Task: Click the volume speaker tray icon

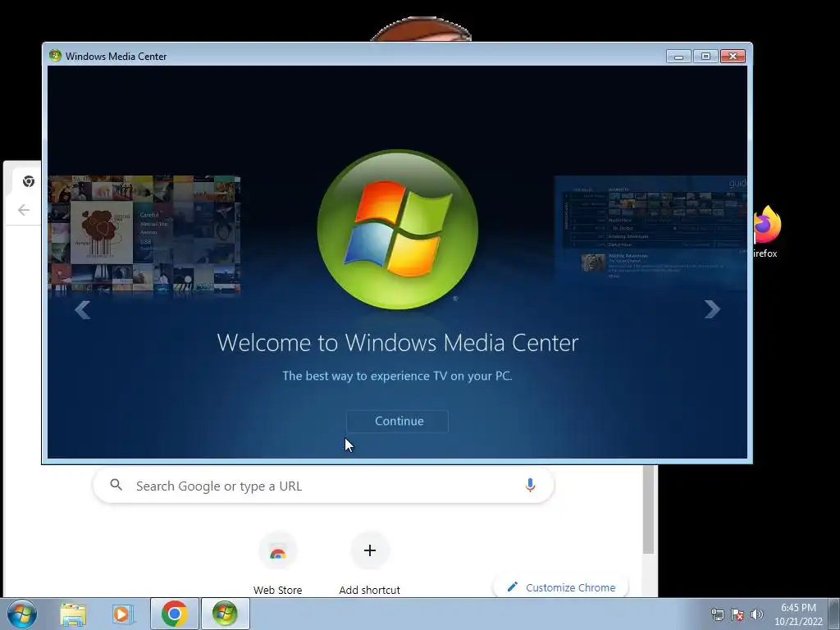Action: tap(757, 614)
